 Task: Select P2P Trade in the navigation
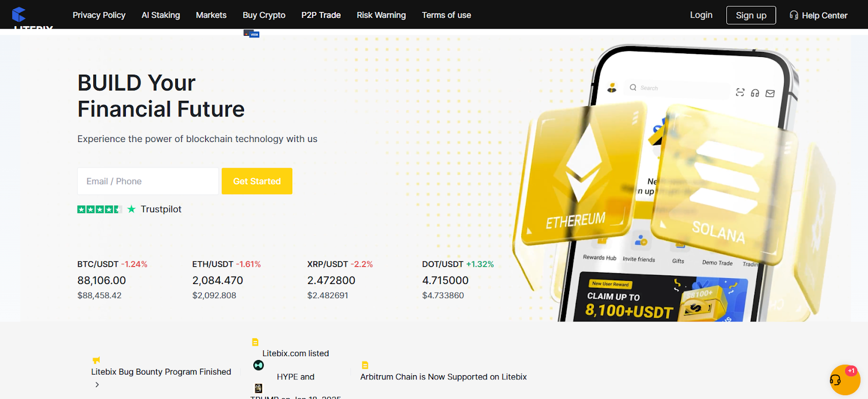point(321,15)
